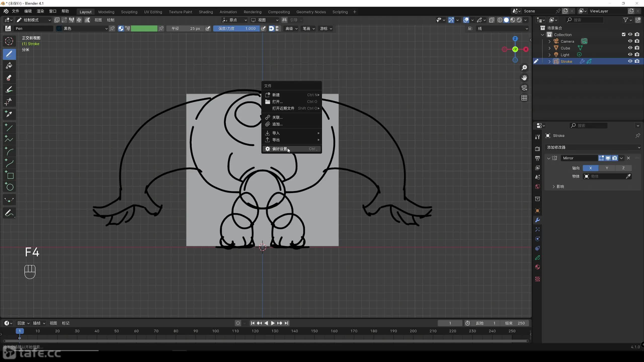Select the Eyedropper tool

pyautogui.click(x=9, y=114)
